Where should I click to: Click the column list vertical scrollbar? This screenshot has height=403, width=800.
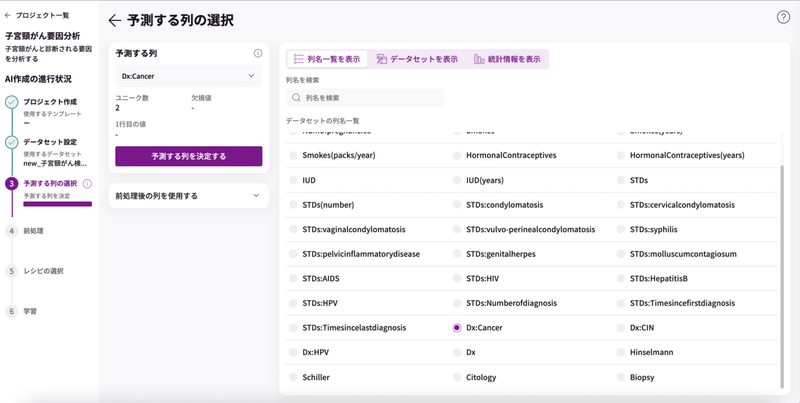point(782,275)
